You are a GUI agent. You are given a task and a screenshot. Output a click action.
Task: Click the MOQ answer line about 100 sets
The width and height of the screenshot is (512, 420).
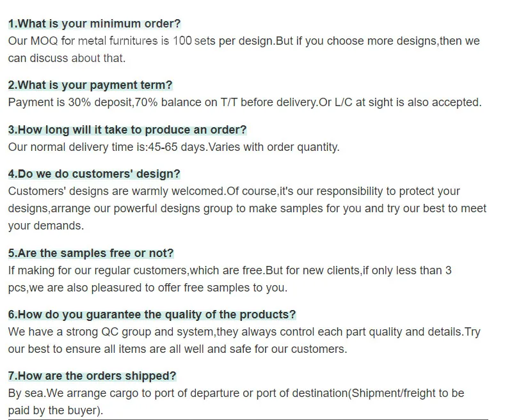[244, 41]
